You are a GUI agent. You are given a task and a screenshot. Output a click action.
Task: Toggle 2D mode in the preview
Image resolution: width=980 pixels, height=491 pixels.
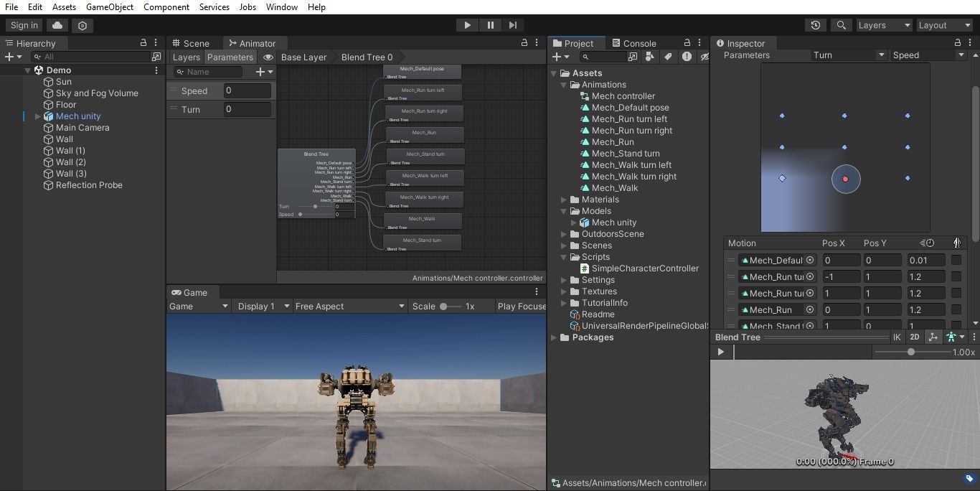click(x=914, y=337)
